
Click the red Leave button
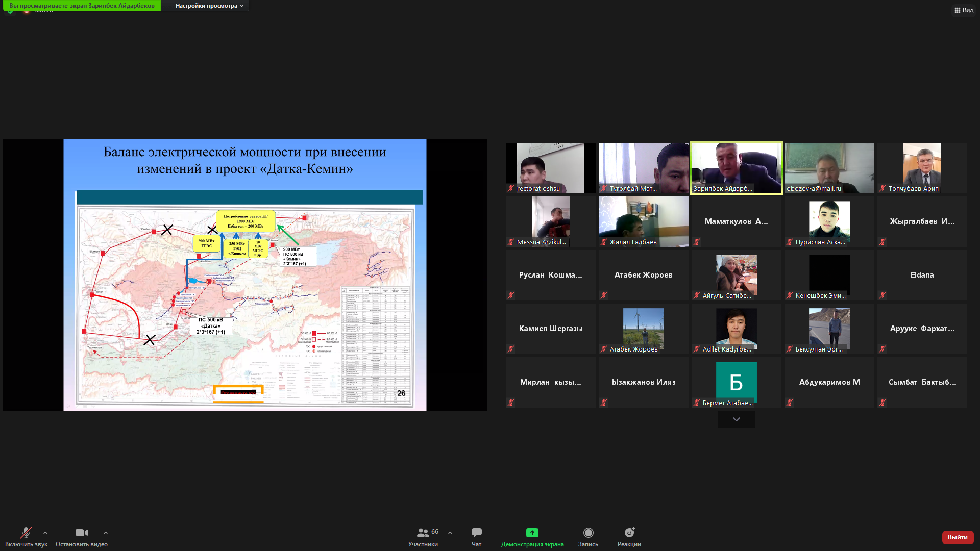click(x=957, y=537)
